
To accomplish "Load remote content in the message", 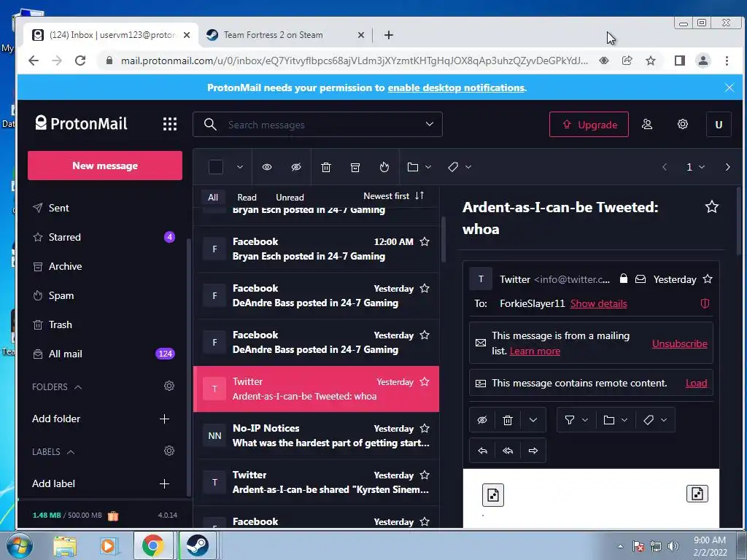I will (696, 383).
